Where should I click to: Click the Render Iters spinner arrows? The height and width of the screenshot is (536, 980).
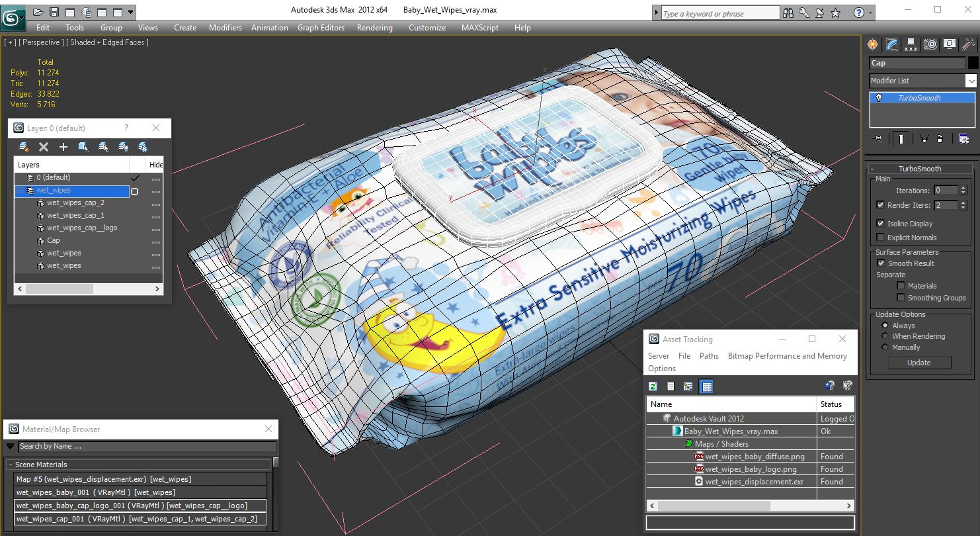tap(963, 205)
